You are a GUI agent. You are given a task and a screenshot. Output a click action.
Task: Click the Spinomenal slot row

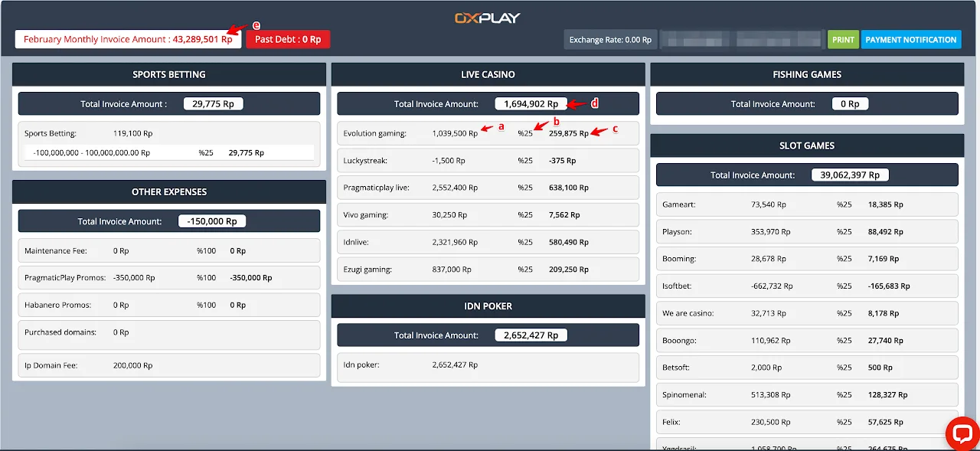click(x=807, y=395)
